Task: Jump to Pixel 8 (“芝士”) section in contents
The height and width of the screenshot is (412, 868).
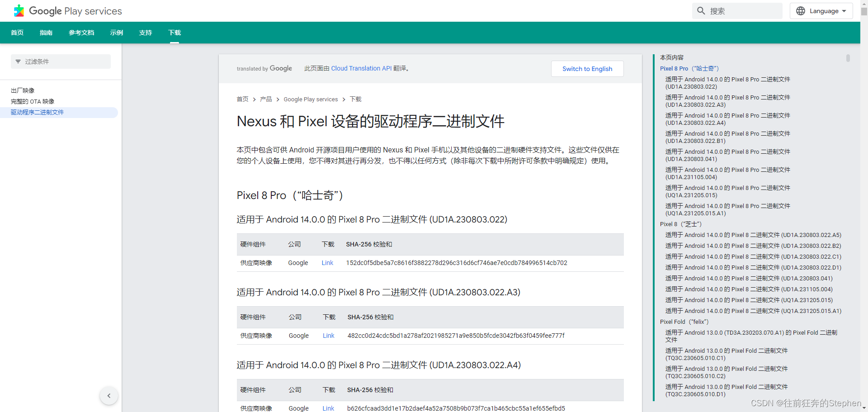Action: (681, 224)
